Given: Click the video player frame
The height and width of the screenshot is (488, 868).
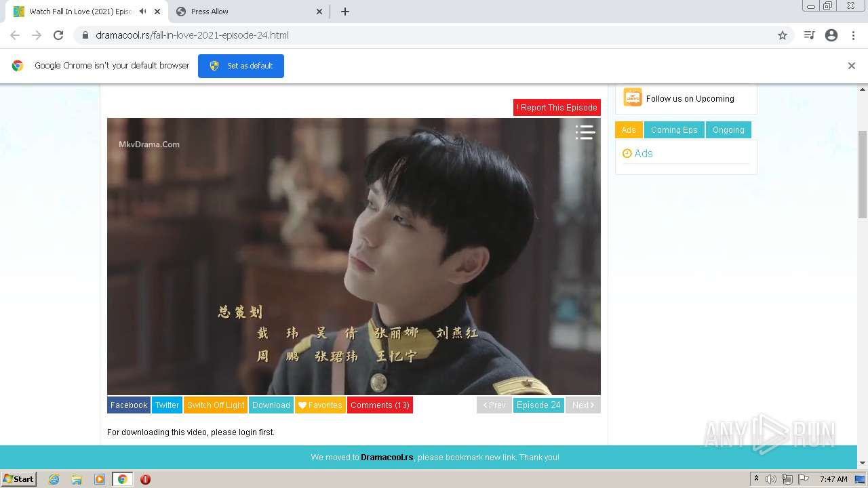Looking at the screenshot, I should click(354, 256).
